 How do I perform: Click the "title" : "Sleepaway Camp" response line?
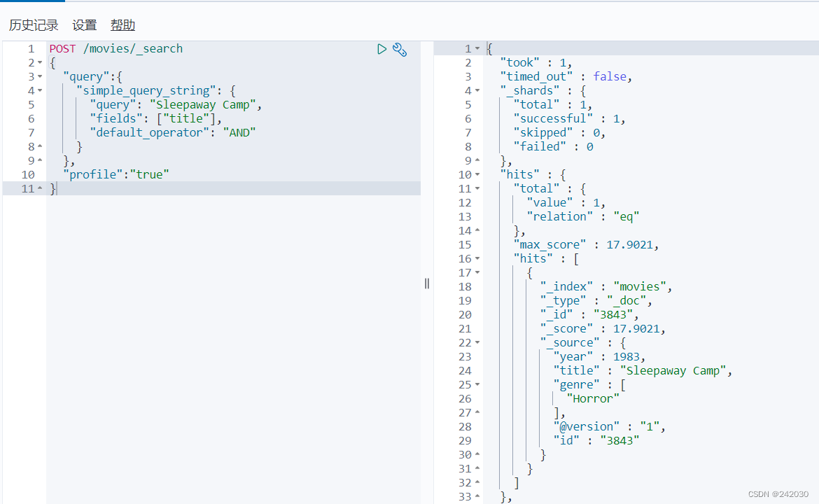(643, 371)
